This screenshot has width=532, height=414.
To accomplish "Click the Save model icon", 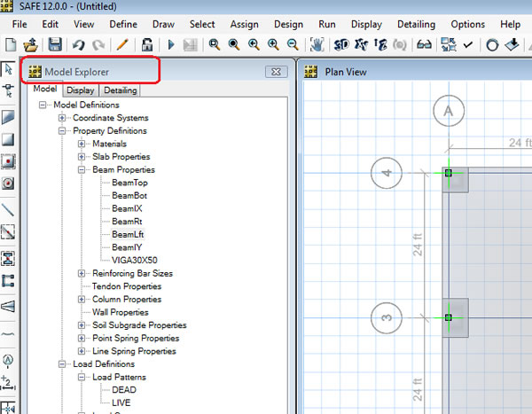I will click(x=55, y=43).
